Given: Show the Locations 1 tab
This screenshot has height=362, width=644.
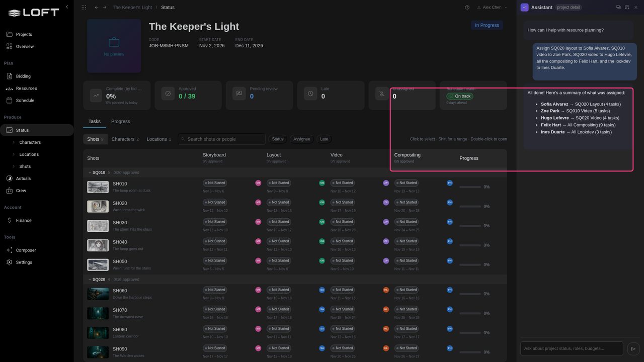Looking at the screenshot, I should 159,139.
